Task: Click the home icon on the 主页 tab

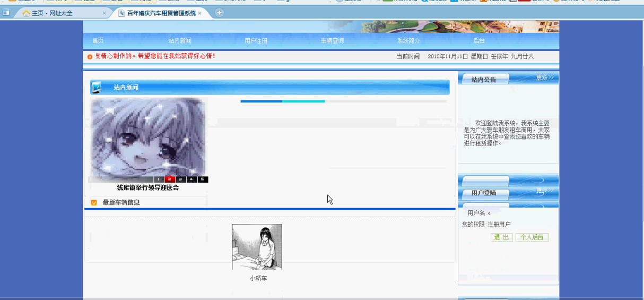Action: click(26, 13)
